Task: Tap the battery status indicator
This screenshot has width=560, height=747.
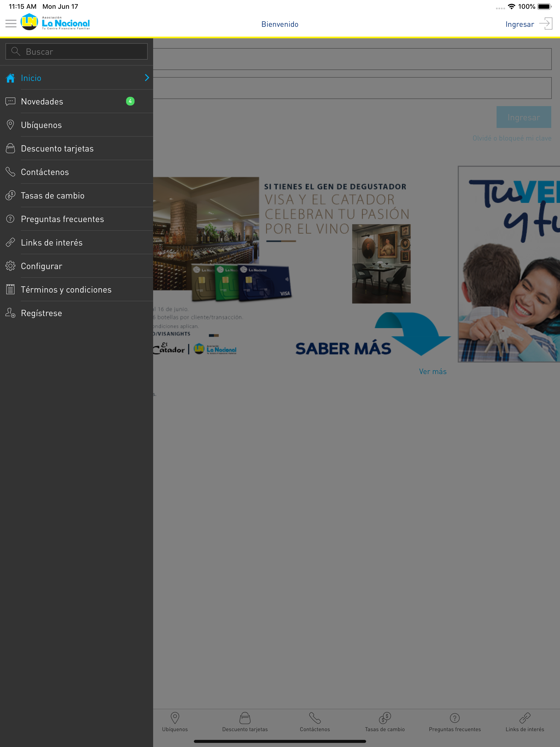Action: 544,6
